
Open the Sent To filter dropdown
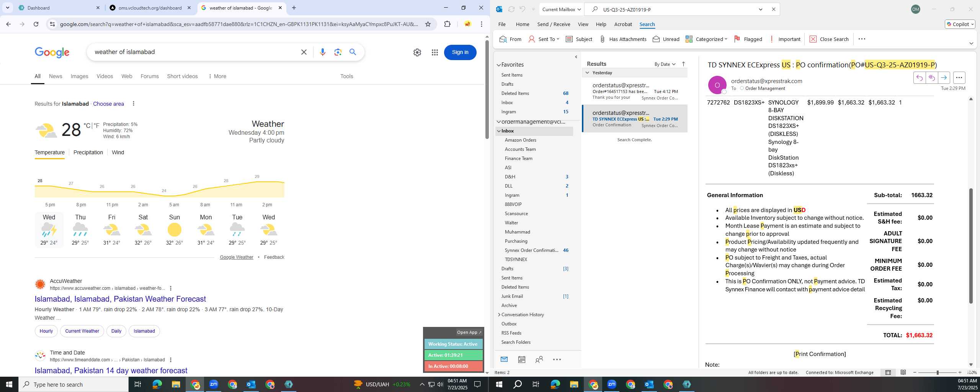pyautogui.click(x=544, y=39)
